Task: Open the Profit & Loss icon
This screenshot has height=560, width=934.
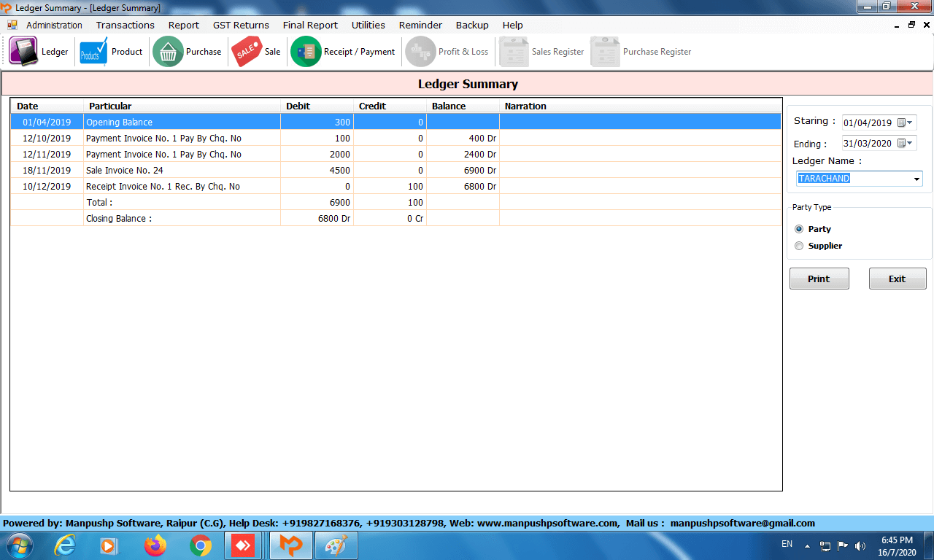Action: [x=420, y=52]
